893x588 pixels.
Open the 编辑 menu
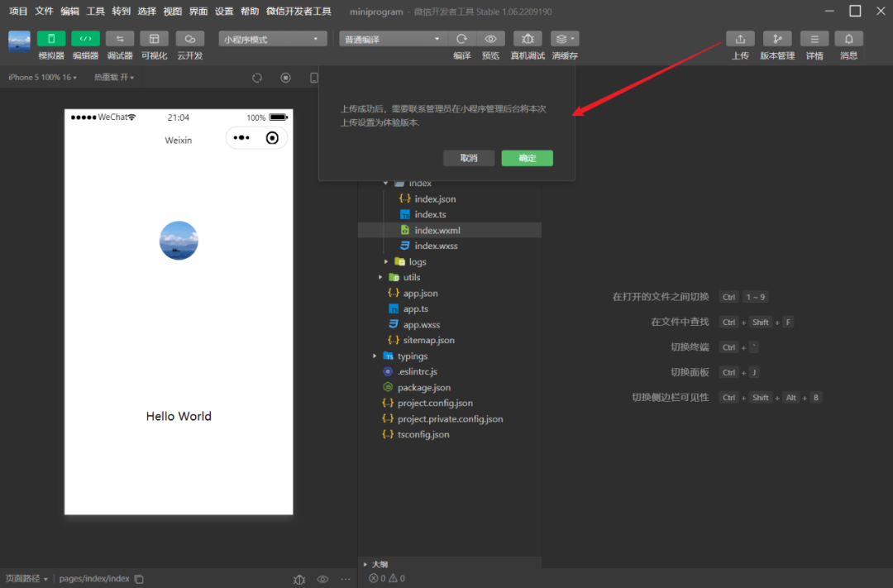click(x=69, y=12)
